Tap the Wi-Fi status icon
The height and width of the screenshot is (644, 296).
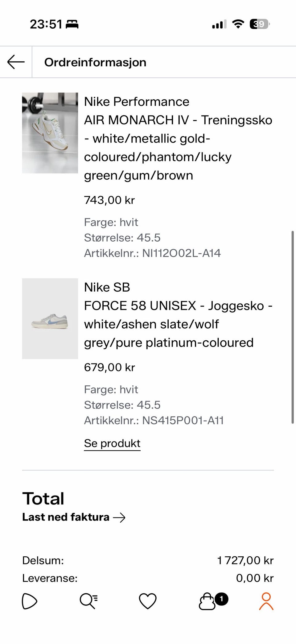238,24
